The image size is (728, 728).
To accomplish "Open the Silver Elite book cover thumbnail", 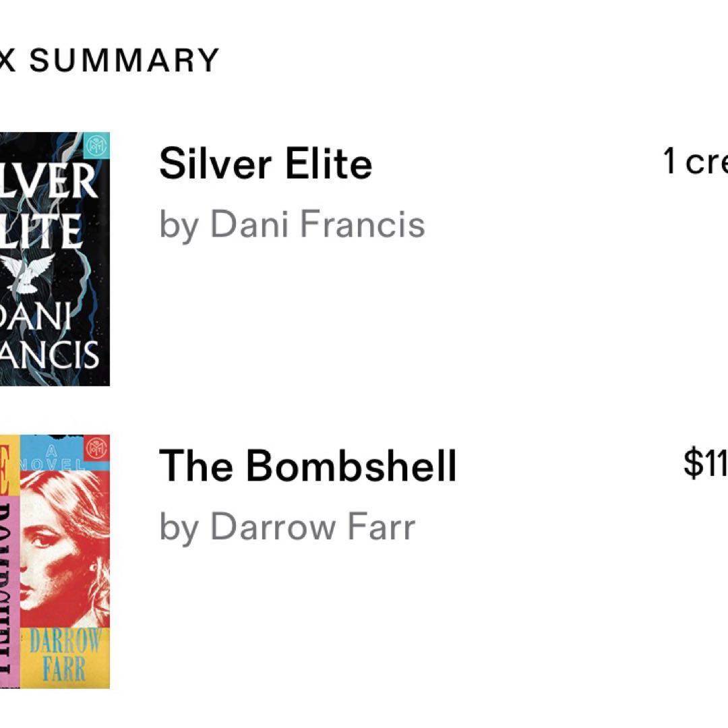I will (55, 259).
